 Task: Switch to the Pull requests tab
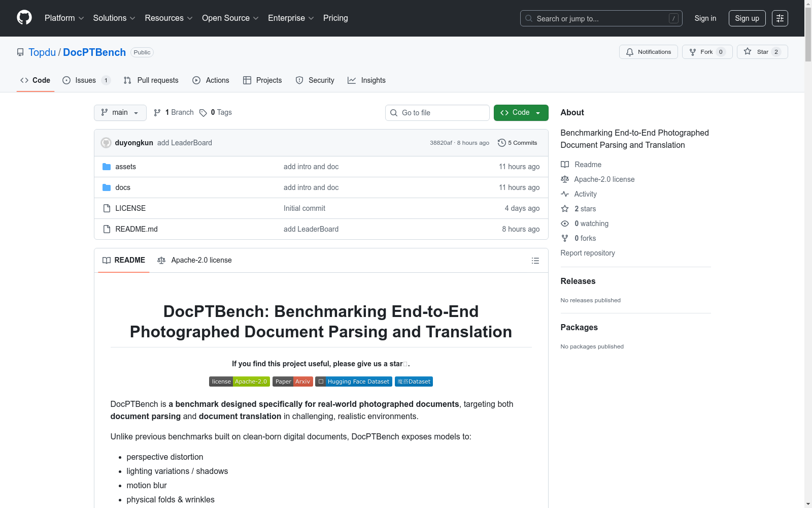pyautogui.click(x=151, y=80)
